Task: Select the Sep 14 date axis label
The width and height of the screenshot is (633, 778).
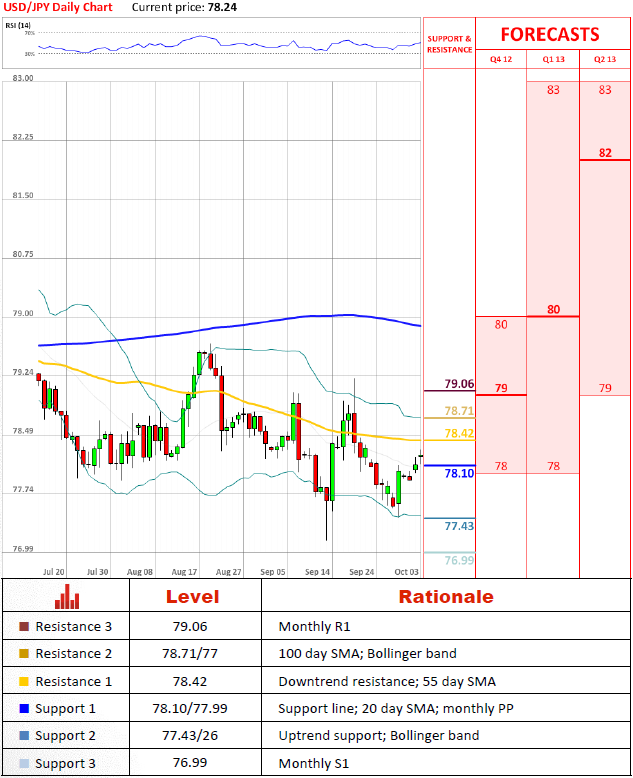Action: coord(318,572)
